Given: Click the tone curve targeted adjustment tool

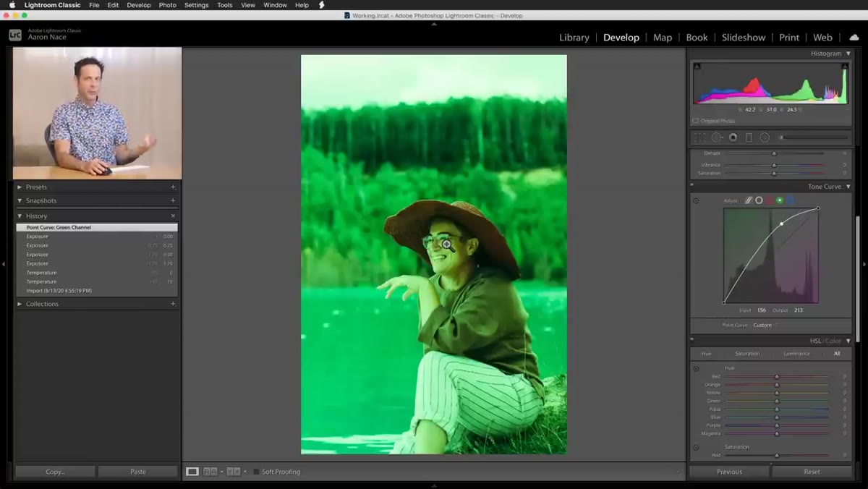Looking at the screenshot, I should (x=696, y=200).
